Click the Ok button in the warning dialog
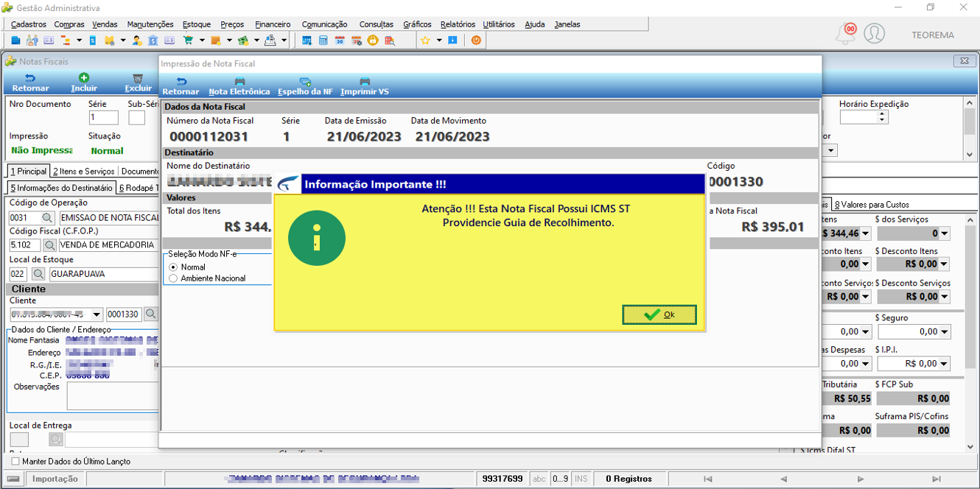This screenshot has width=980, height=489. [x=659, y=314]
